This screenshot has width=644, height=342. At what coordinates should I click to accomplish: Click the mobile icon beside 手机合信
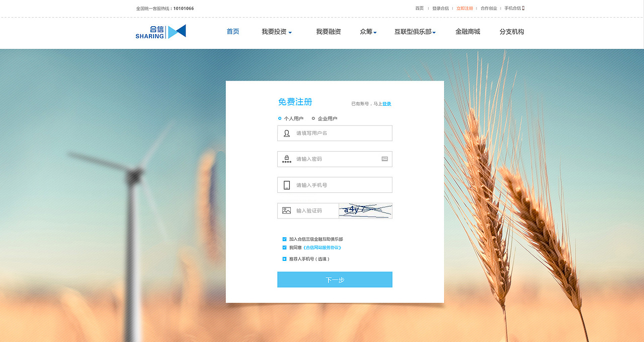point(523,8)
